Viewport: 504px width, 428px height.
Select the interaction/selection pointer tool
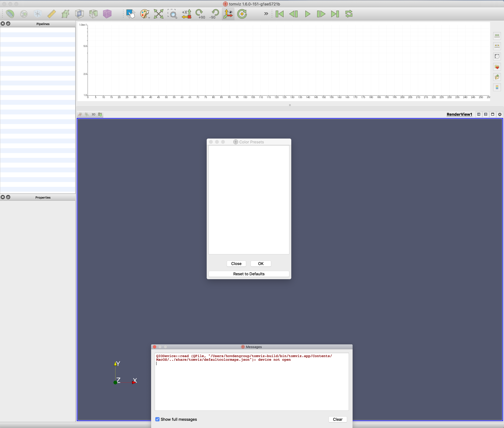point(131,14)
